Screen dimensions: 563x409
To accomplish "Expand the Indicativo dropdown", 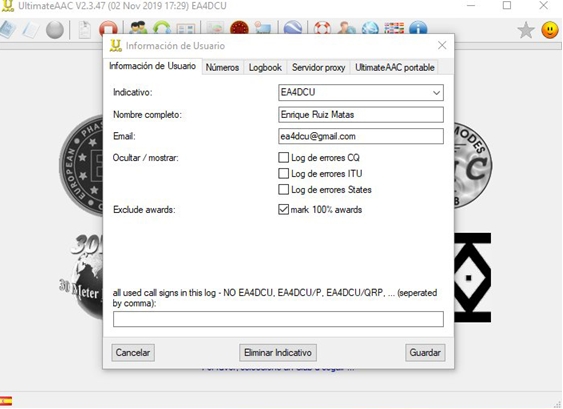I will pyautogui.click(x=436, y=93).
